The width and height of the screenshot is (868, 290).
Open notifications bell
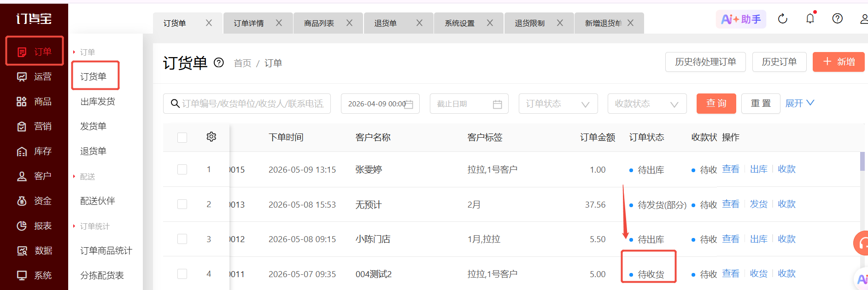click(x=810, y=18)
